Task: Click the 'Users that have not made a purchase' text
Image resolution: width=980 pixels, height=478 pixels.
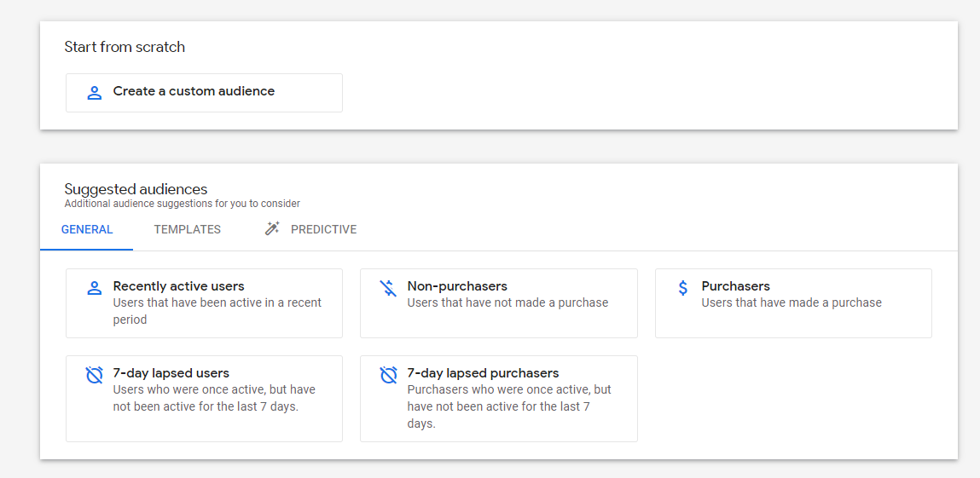Action: (x=507, y=302)
